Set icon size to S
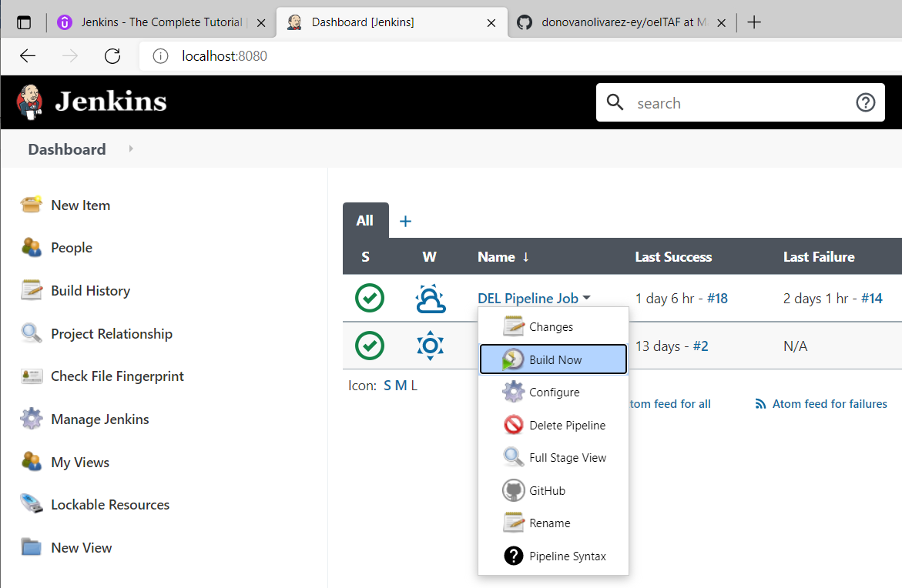Viewport: 902px width, 588px height. (x=387, y=386)
